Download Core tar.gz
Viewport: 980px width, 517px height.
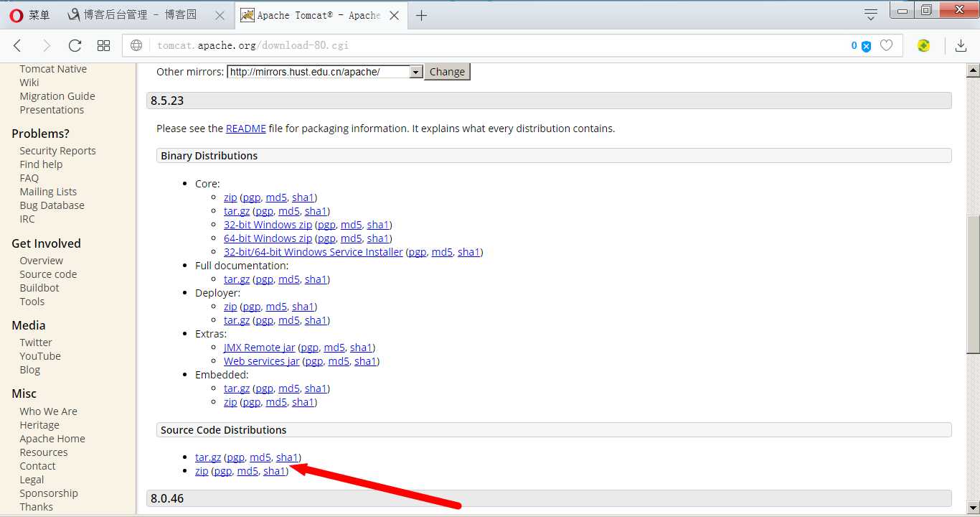click(237, 211)
